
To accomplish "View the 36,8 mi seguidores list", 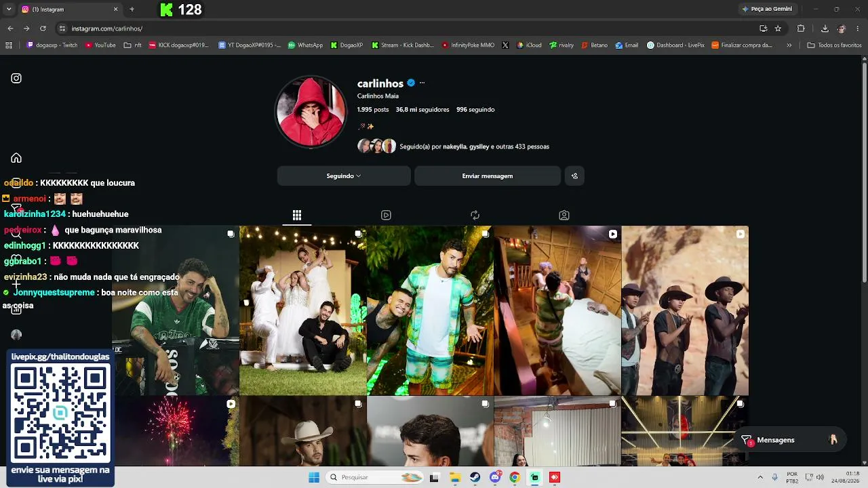I will [422, 109].
